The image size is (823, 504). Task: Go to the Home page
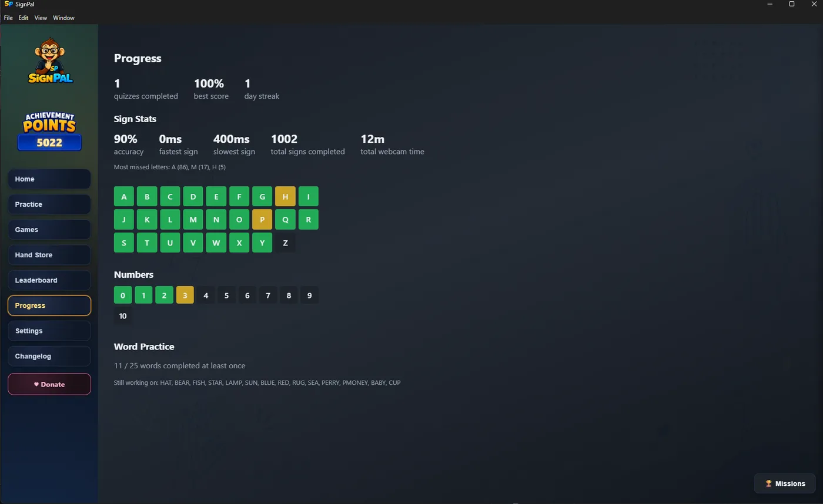tap(49, 179)
